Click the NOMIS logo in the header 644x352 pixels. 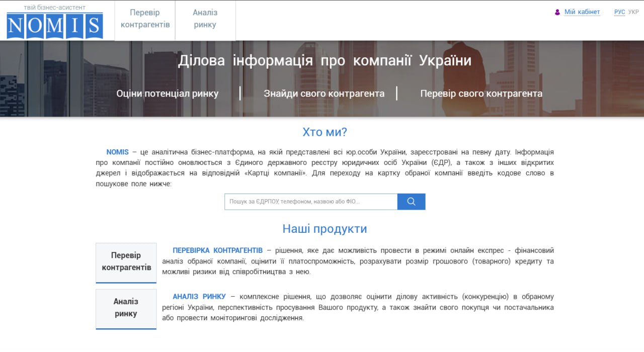[54, 22]
